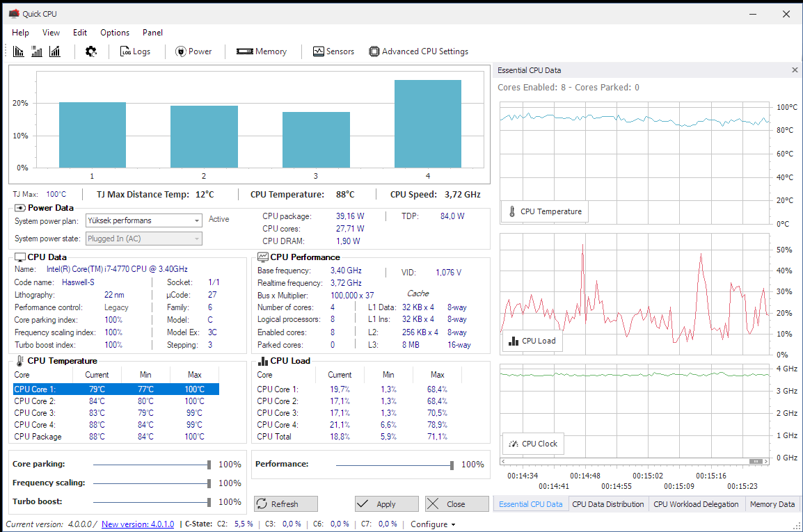
Task: Open the Power toolbar button
Action: point(193,51)
